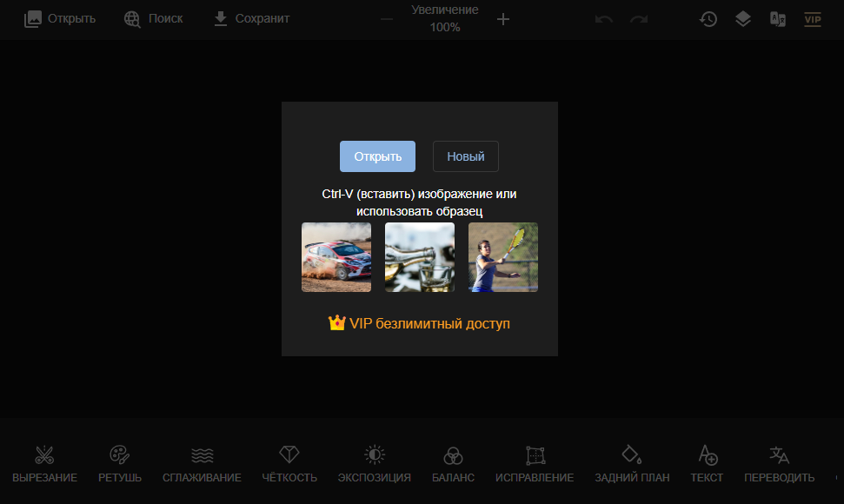Open the Поиск search option
Viewport: 844px width, 504px height.
pyautogui.click(x=153, y=17)
